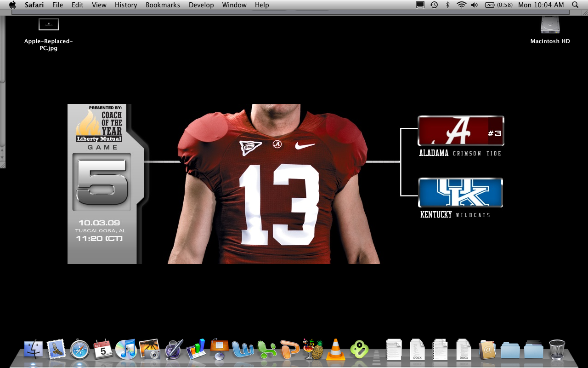
Task: Open Microsoft Word from the Dock
Action: pyautogui.click(x=243, y=350)
